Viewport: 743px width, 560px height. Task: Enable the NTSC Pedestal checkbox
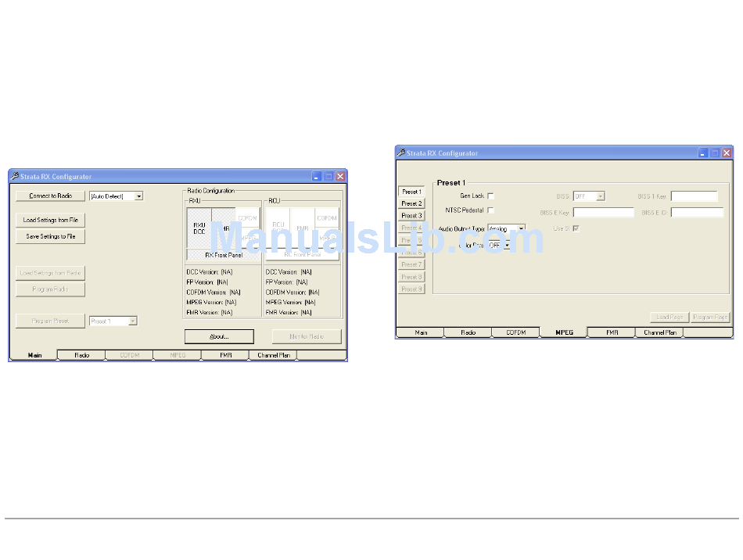click(x=491, y=210)
